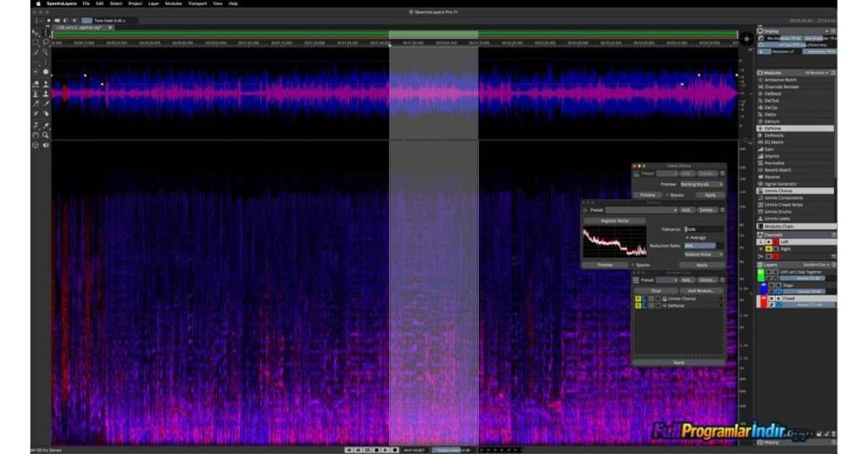Open the Normalize module

[795, 163]
